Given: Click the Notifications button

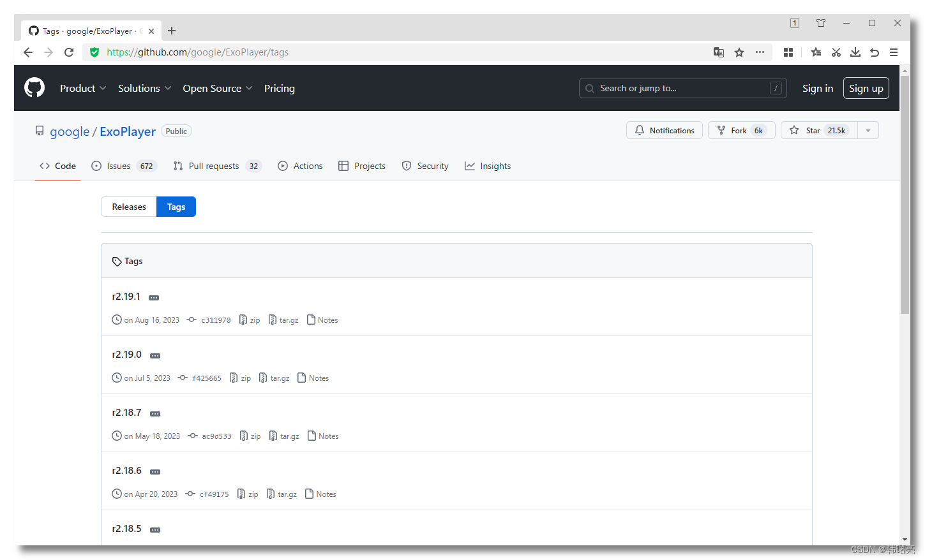Looking at the screenshot, I should (665, 130).
